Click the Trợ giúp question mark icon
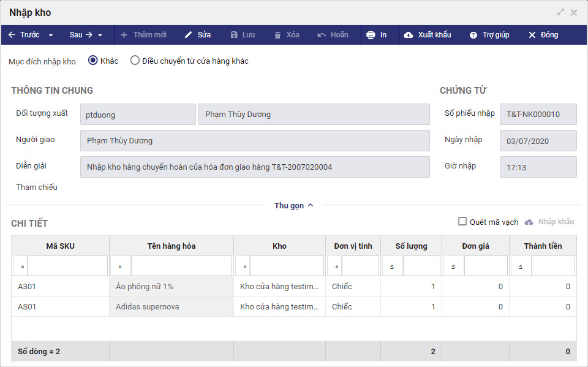The image size is (588, 367). [473, 35]
